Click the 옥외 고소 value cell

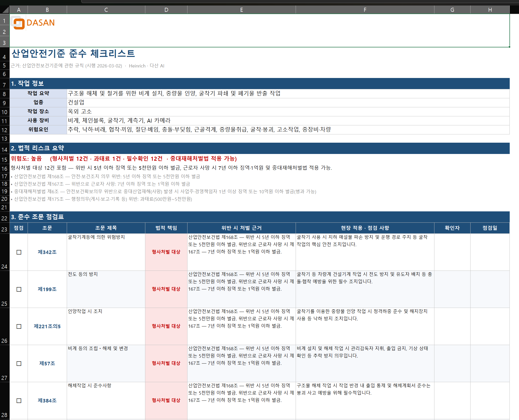point(288,112)
